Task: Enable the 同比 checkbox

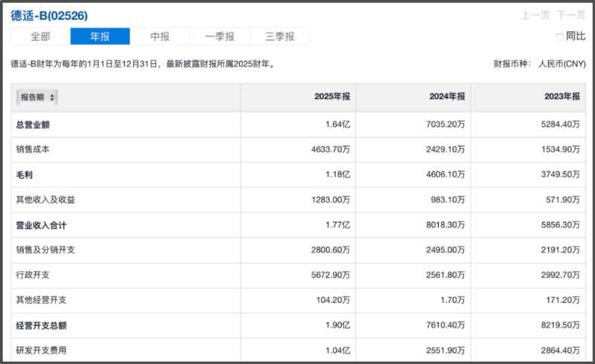Action: (560, 36)
